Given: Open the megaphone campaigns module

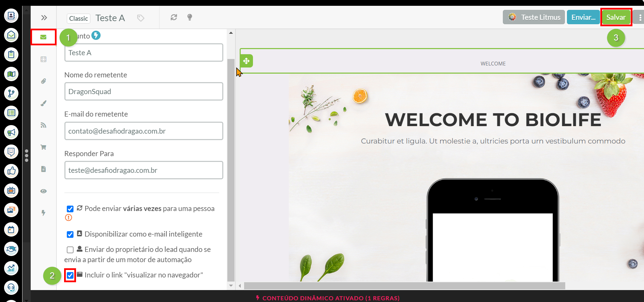Looking at the screenshot, I should (11, 132).
